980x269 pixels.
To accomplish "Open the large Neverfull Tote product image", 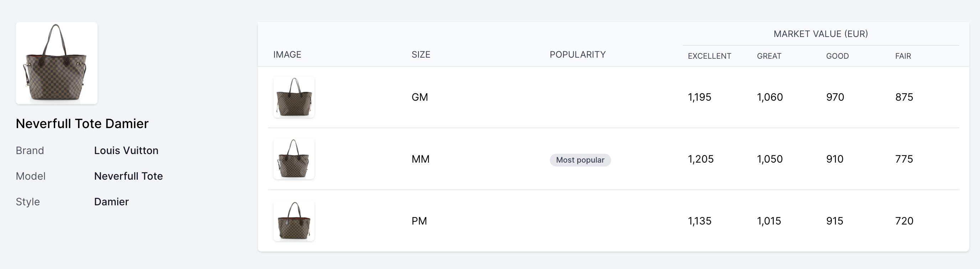I will (x=57, y=63).
